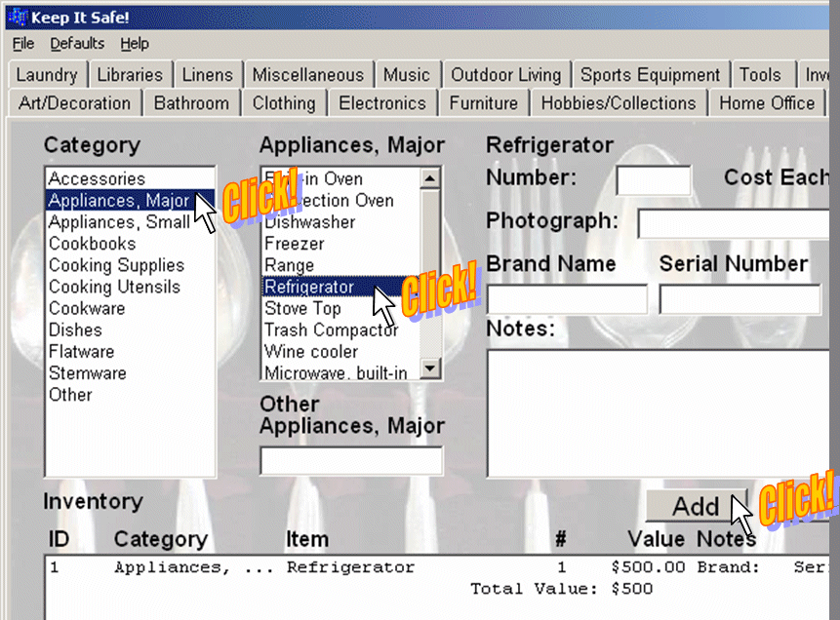Image resolution: width=840 pixels, height=620 pixels.
Task: Switch to the Libraries tab
Action: pos(130,75)
